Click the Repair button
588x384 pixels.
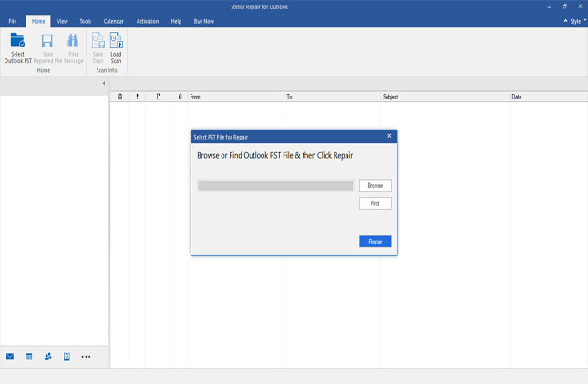(x=375, y=242)
